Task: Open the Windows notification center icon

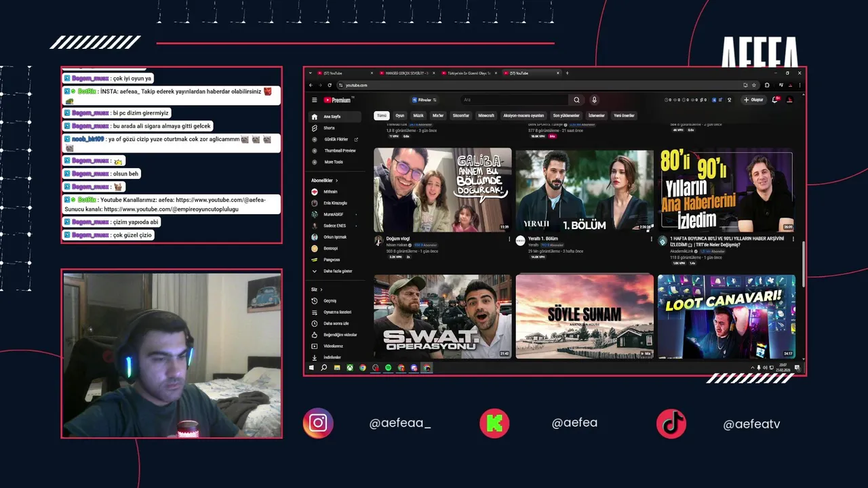Action: [796, 367]
